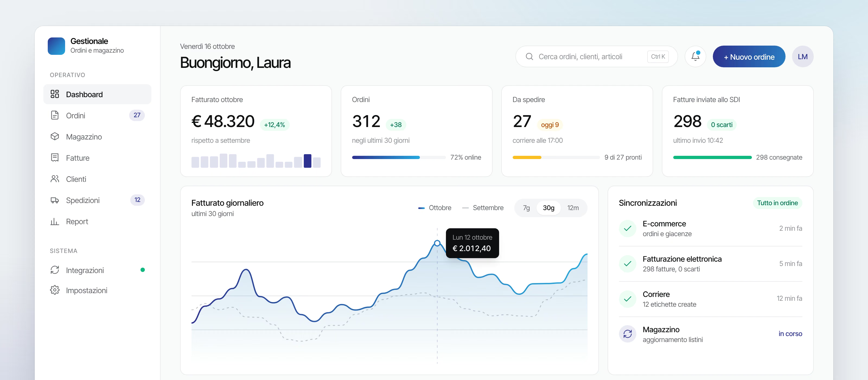
Task: Switch chart range to 12m
Action: tap(573, 208)
